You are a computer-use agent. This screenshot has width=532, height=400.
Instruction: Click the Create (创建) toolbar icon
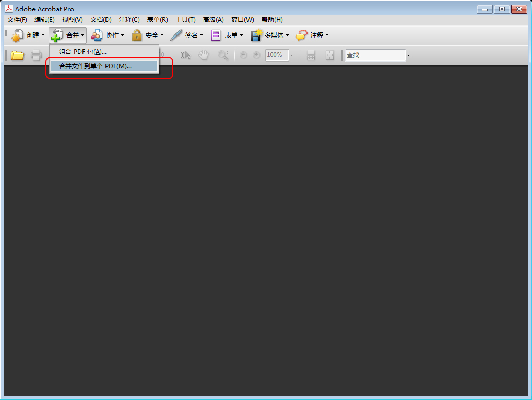[17, 35]
